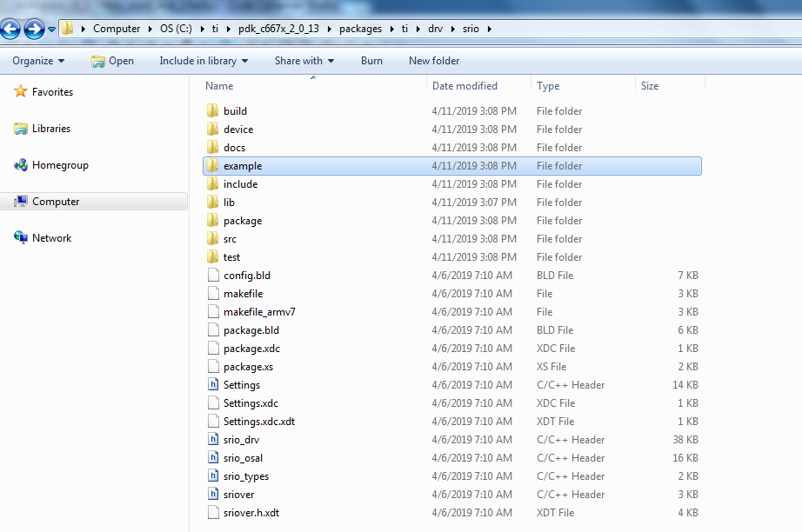The height and width of the screenshot is (532, 802).
Task: Click the folder icon in address bar
Action: pos(68,29)
